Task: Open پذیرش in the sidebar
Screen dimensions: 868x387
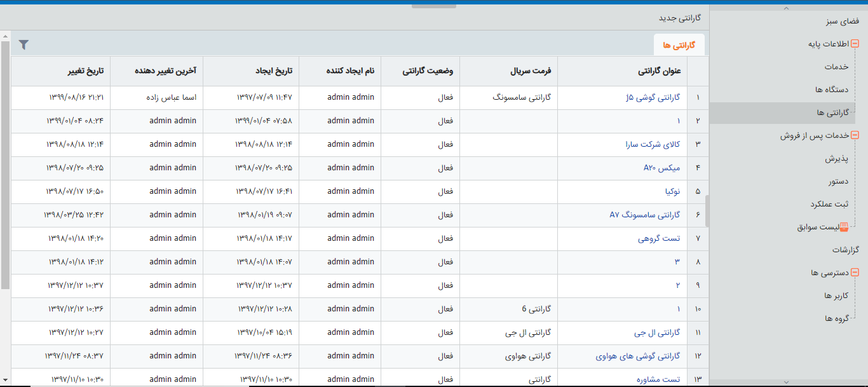Action: pos(837,158)
